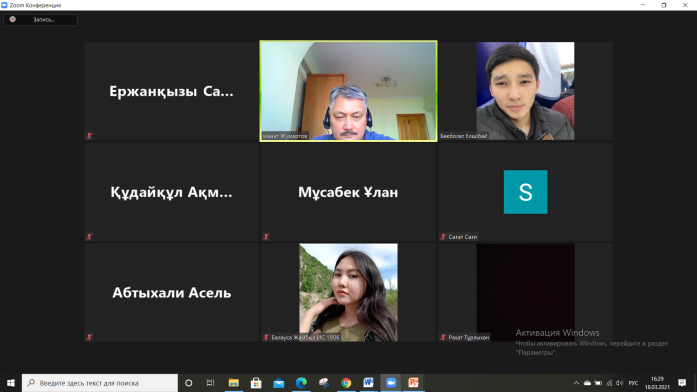Click the muted mic on Абтыхали Асель tile
Viewport: 697px width, 392px height.
(x=89, y=337)
